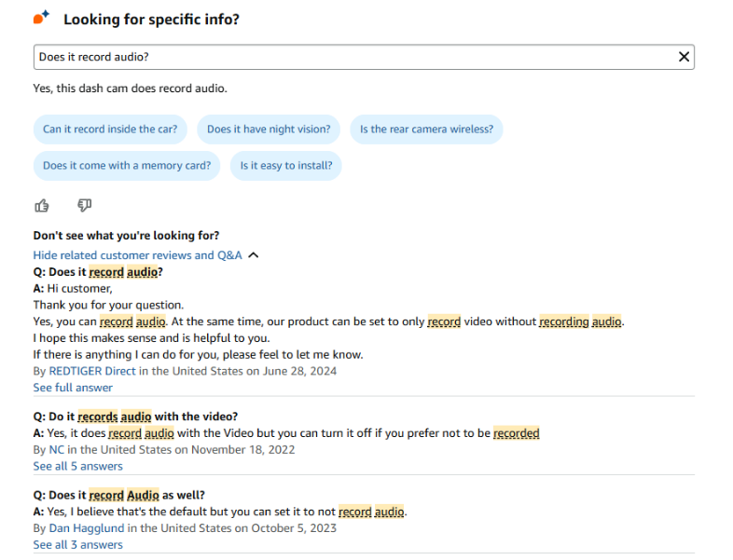This screenshot has height=560, width=733.
Task: Select 'Is it easy to install?' suggestion
Action: pos(286,166)
